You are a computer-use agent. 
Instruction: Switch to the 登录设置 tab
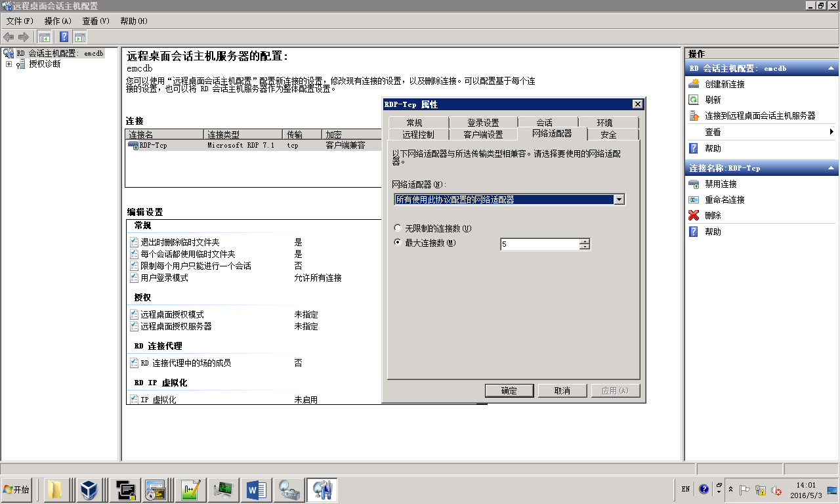coord(483,123)
